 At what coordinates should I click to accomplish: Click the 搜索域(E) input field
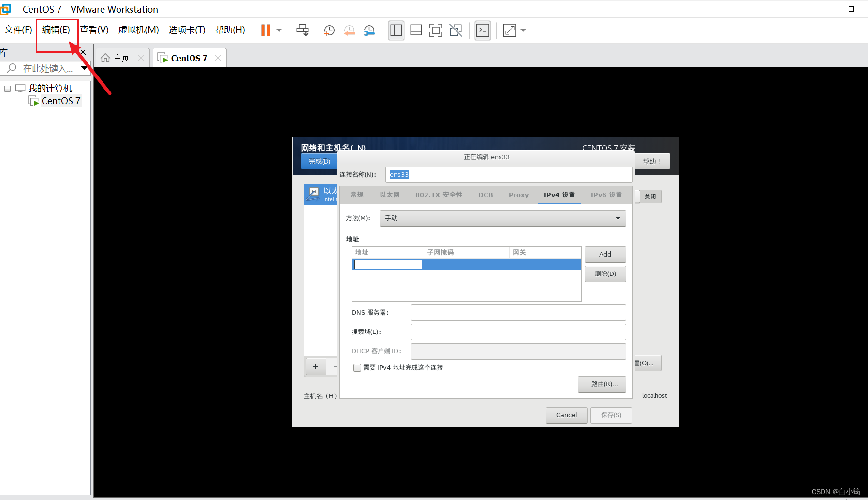click(x=518, y=332)
